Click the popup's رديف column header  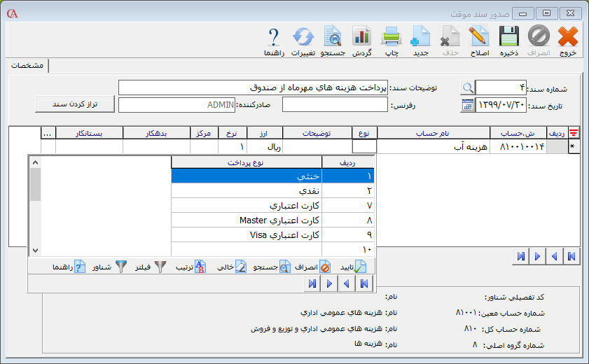(x=348, y=162)
